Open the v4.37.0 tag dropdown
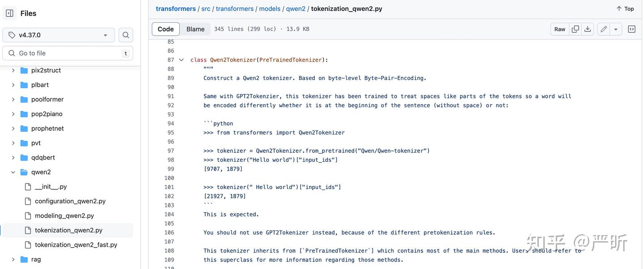644x269 pixels. (59, 35)
